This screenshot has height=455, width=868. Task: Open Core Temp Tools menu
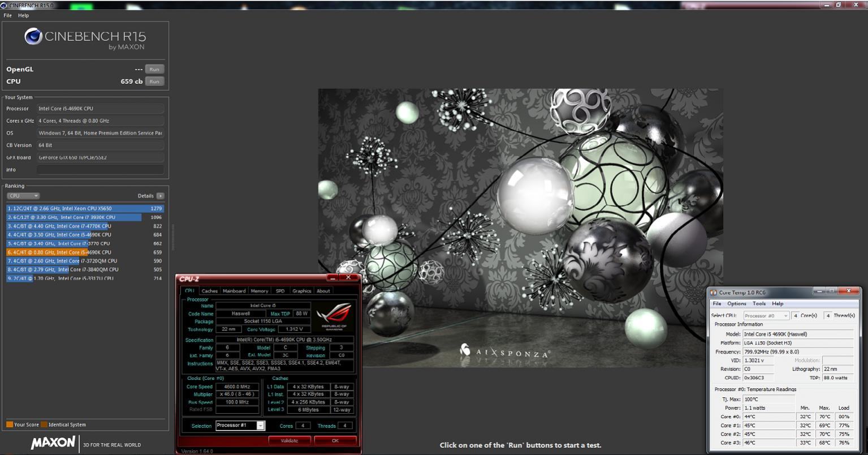pyautogui.click(x=759, y=304)
